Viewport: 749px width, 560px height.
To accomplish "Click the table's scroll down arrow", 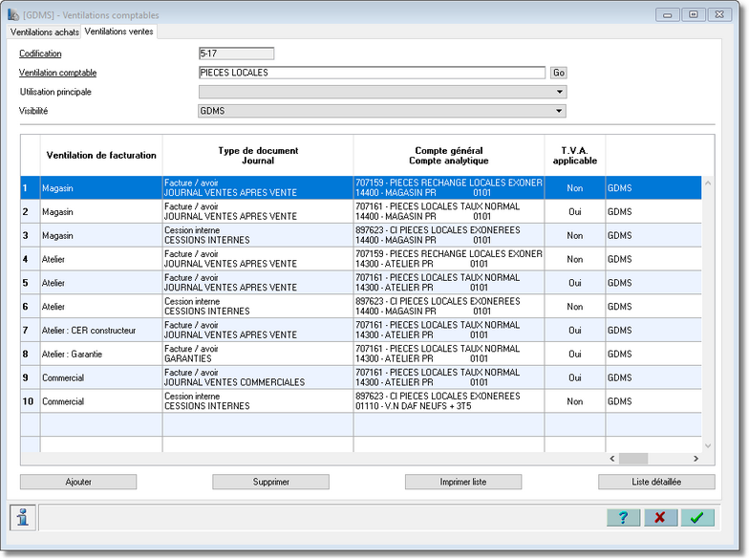I will [708, 445].
